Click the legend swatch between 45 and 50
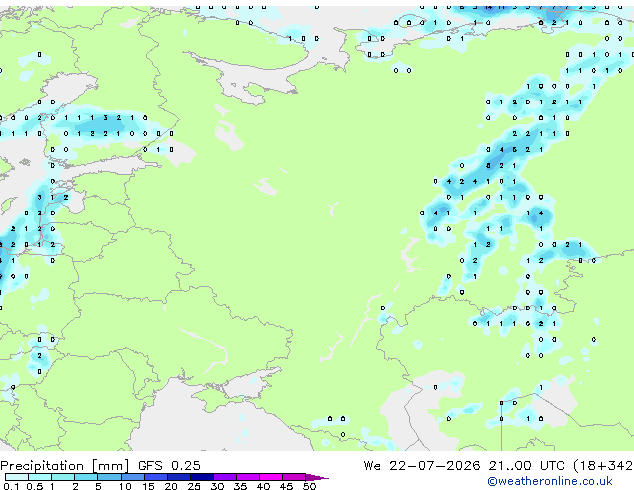 [294, 477]
